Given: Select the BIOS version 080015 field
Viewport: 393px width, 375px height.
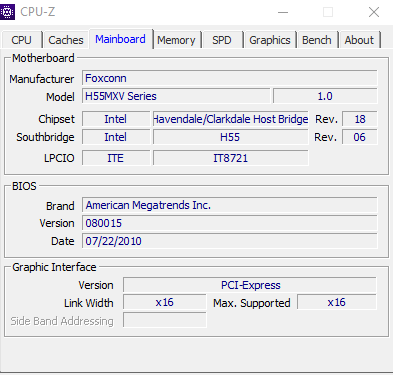Looking at the screenshot, I should tap(230, 223).
